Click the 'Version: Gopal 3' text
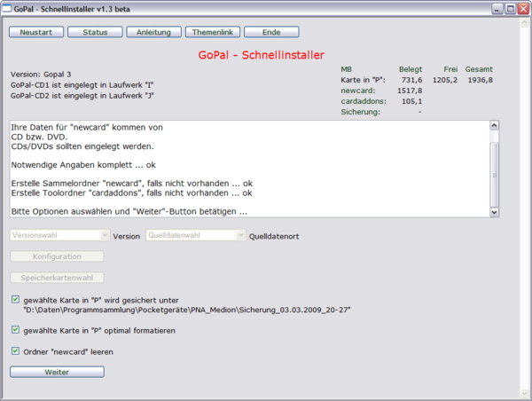 coord(41,75)
